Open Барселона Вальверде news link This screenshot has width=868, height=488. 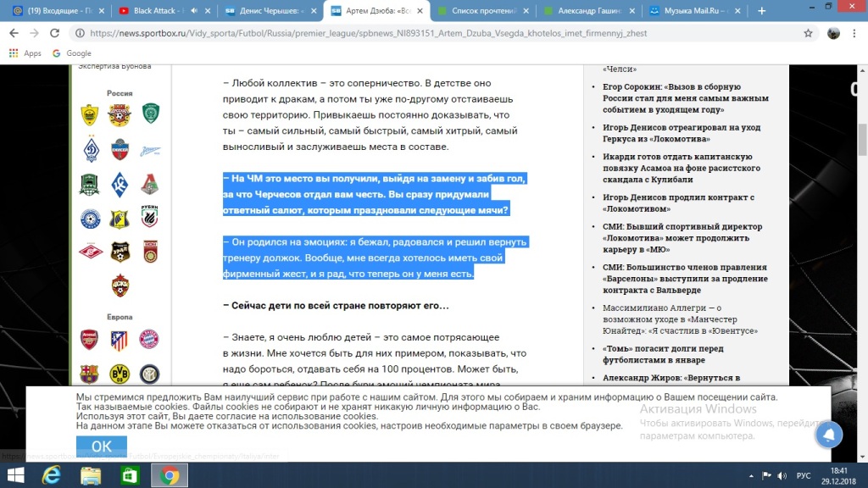click(x=685, y=278)
